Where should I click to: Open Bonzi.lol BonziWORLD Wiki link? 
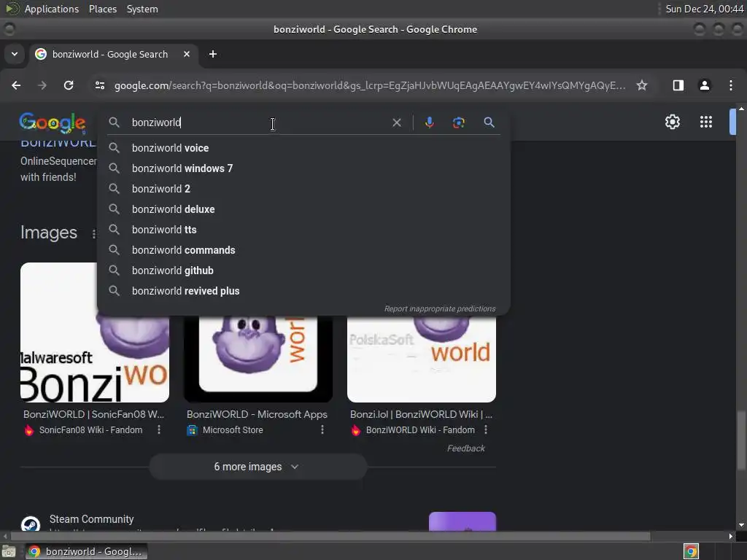point(421,414)
